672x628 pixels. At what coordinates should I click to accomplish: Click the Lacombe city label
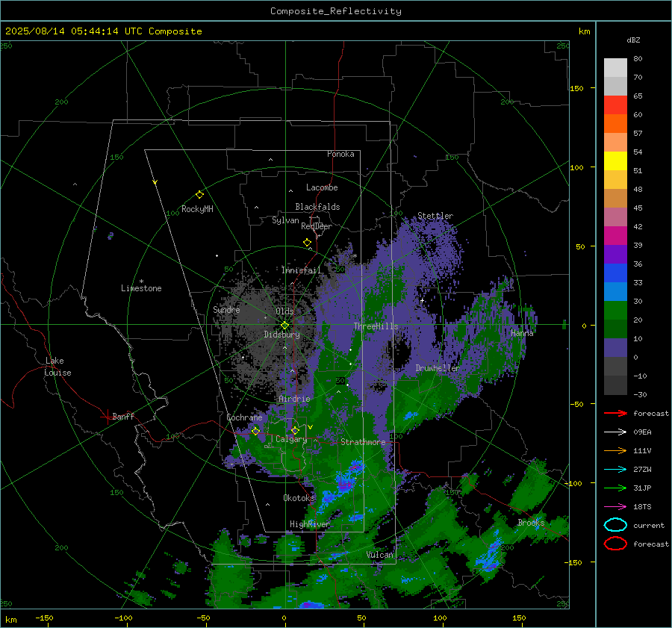tap(322, 187)
